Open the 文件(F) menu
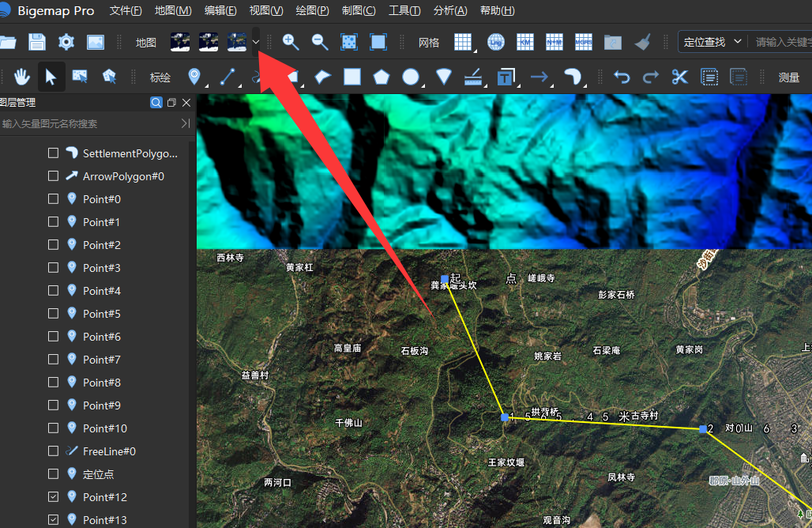 [126, 10]
